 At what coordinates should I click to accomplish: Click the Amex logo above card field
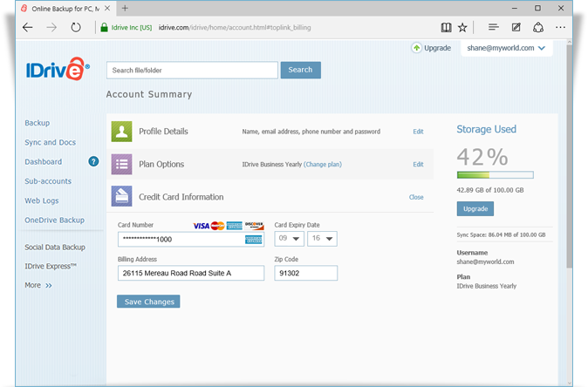235,226
